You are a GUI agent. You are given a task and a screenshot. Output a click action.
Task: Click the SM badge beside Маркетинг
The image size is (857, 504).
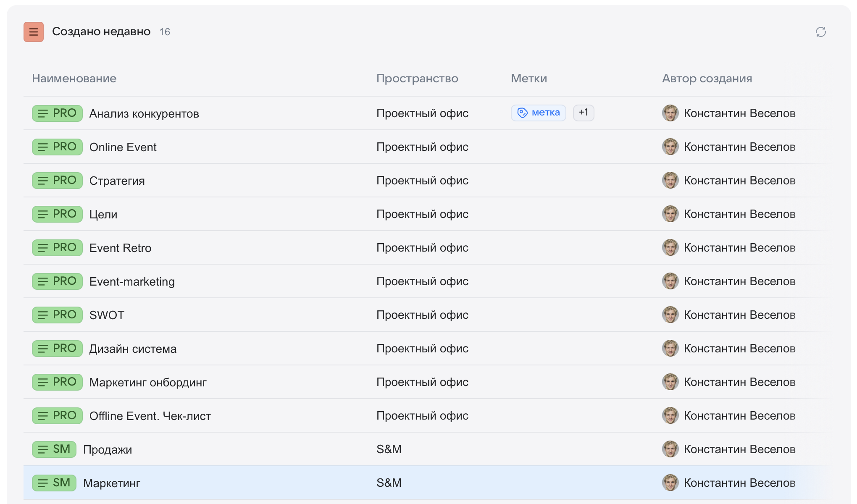tap(54, 483)
